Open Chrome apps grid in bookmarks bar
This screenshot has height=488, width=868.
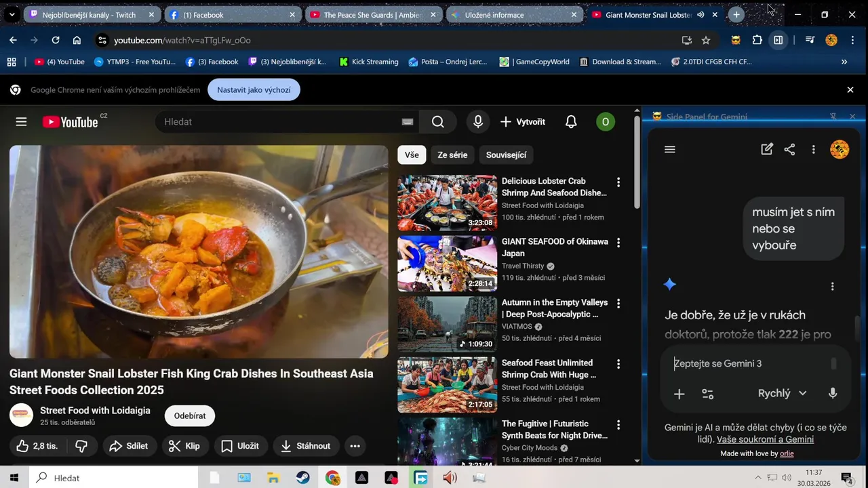coord(12,62)
